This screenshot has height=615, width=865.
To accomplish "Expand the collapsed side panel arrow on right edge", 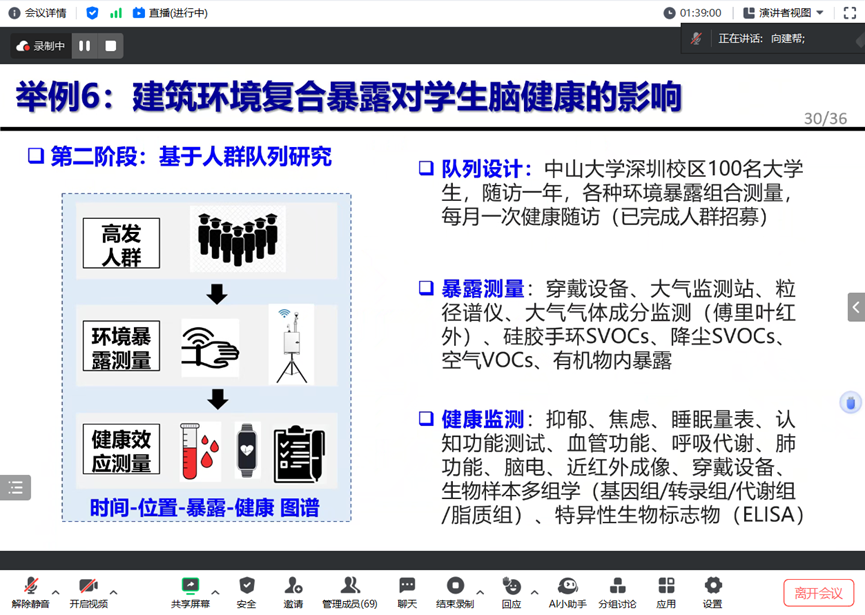I will [x=856, y=307].
